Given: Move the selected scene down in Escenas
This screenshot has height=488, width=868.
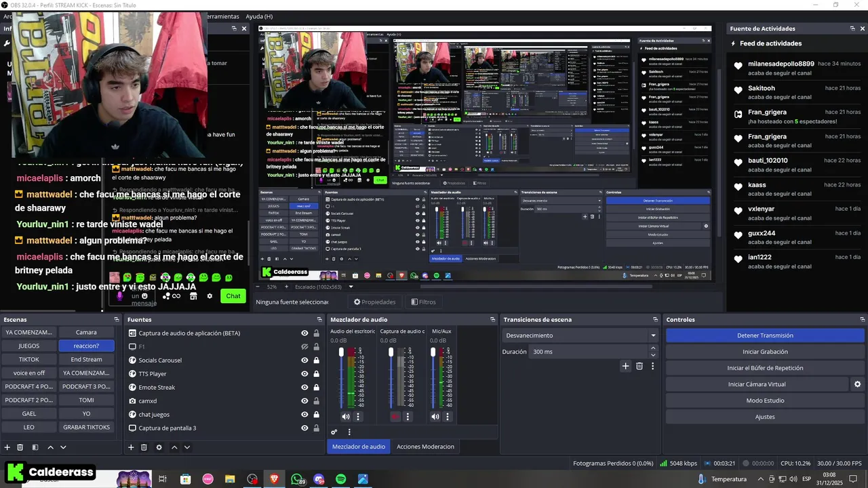Looking at the screenshot, I should 63,447.
